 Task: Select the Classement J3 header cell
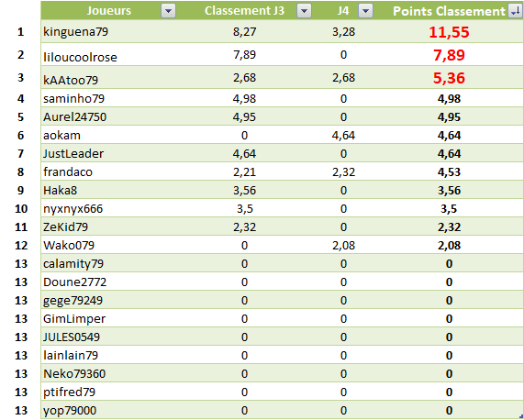tap(246, 10)
